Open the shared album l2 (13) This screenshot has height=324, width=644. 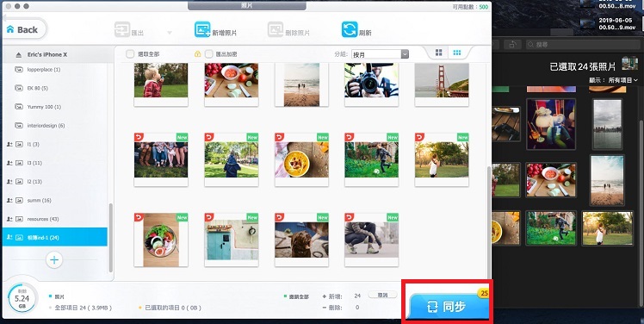pyautogui.click(x=54, y=181)
